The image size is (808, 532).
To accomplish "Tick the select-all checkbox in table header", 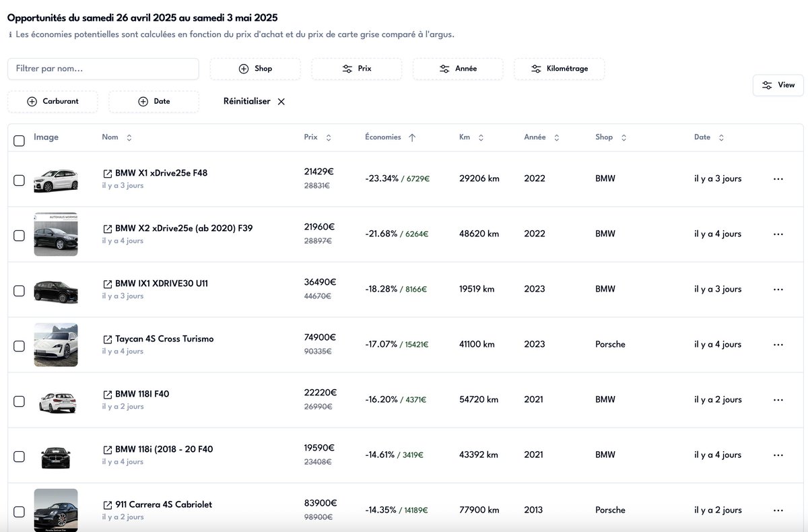I will (x=19, y=140).
